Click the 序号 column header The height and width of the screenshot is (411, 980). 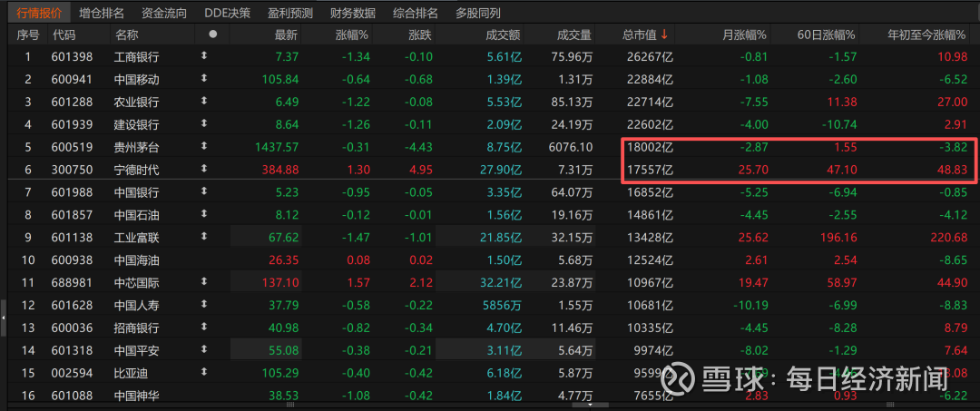coord(27,35)
